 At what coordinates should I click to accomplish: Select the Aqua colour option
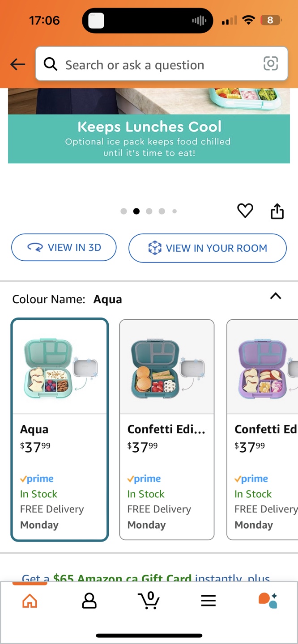coord(60,429)
